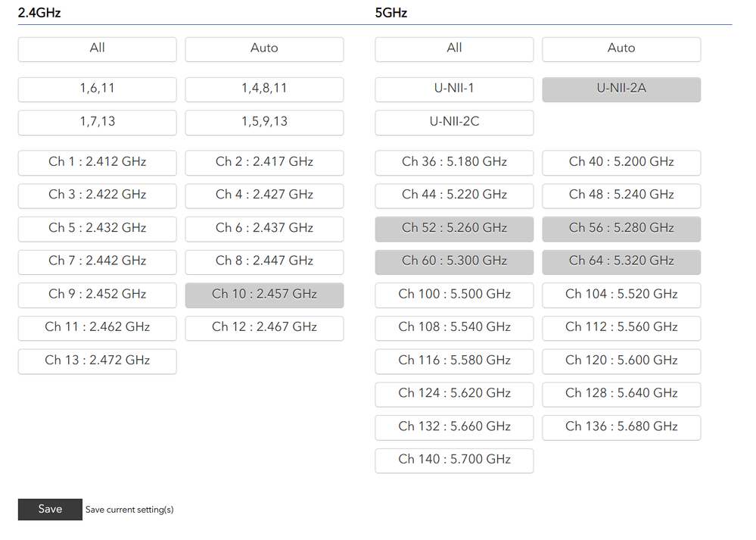Click the Save button

click(50, 509)
